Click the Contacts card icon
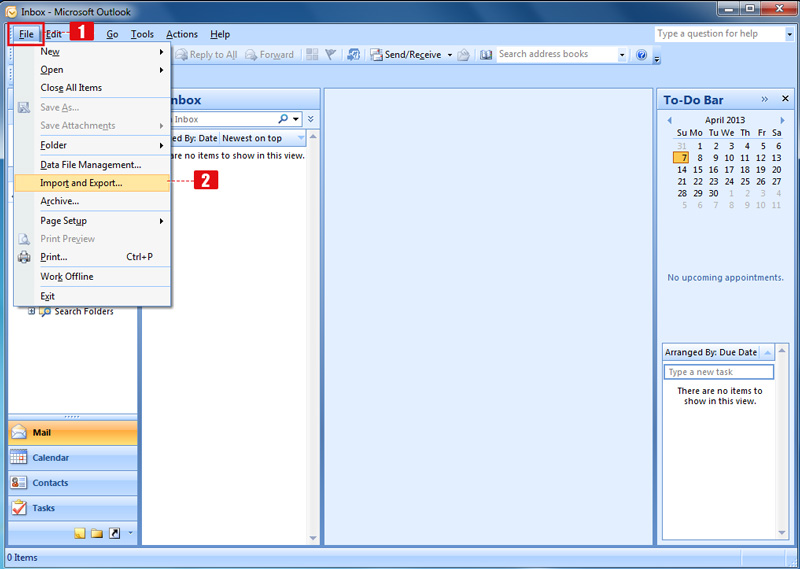 click(19, 483)
